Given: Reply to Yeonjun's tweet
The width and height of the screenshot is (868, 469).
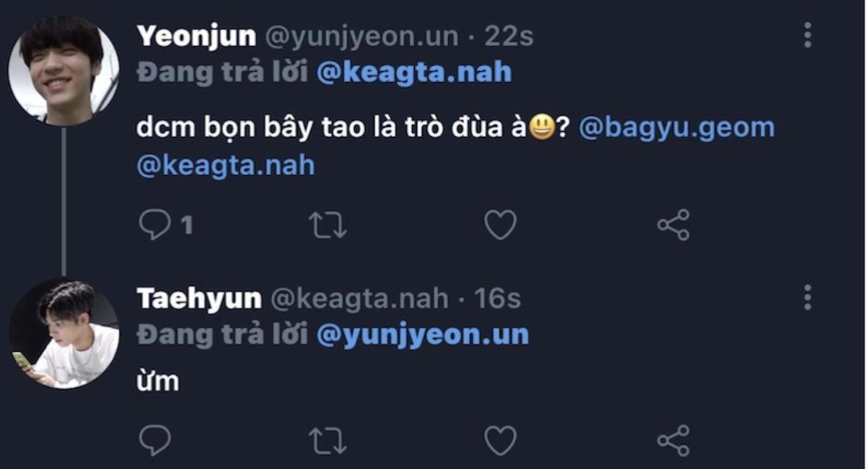Looking at the screenshot, I should (x=155, y=225).
